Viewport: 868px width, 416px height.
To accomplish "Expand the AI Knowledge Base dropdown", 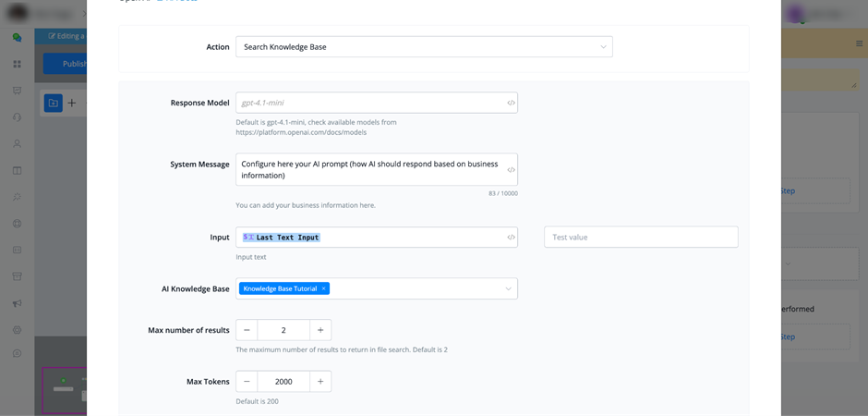I will (508, 288).
